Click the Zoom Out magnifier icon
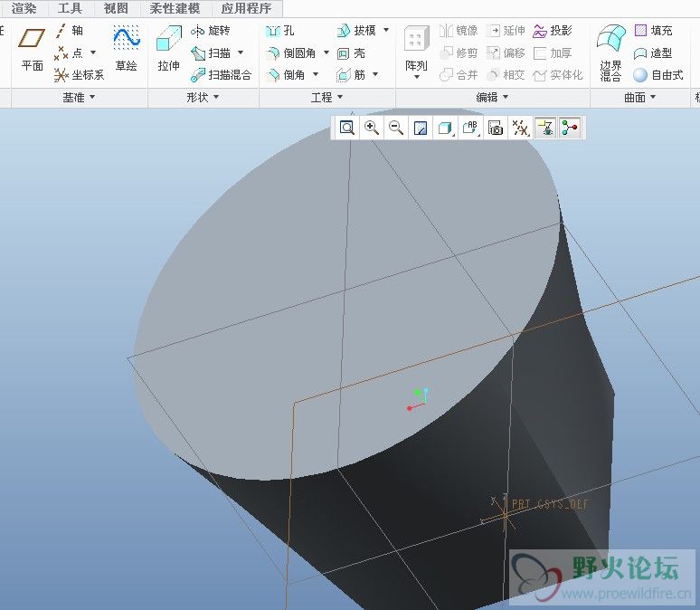 pos(396,128)
